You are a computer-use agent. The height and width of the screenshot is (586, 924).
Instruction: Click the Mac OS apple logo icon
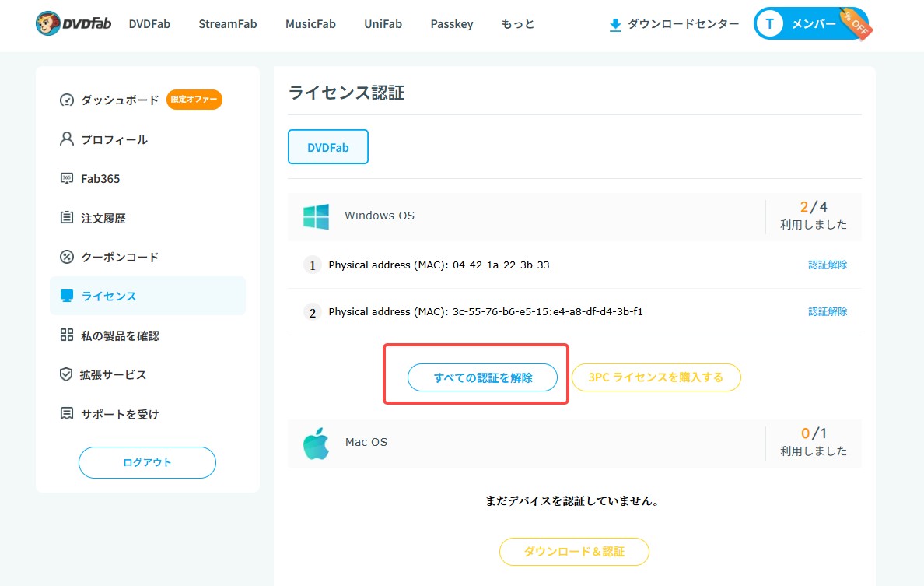tap(316, 443)
